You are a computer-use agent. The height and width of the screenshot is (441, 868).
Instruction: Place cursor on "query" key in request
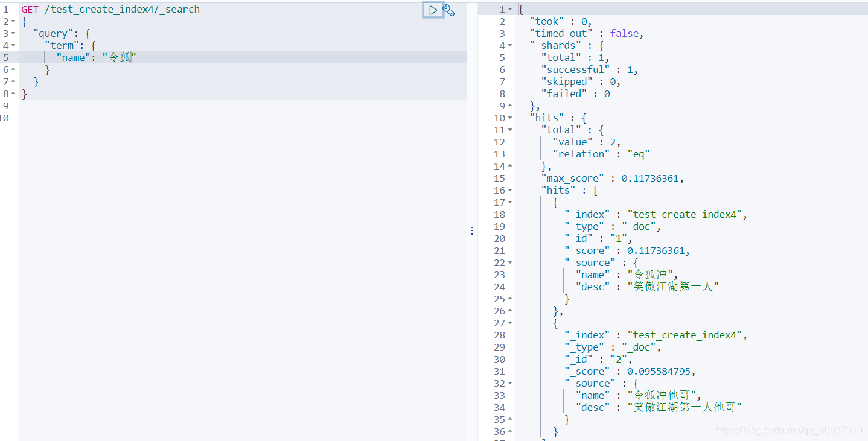(53, 34)
